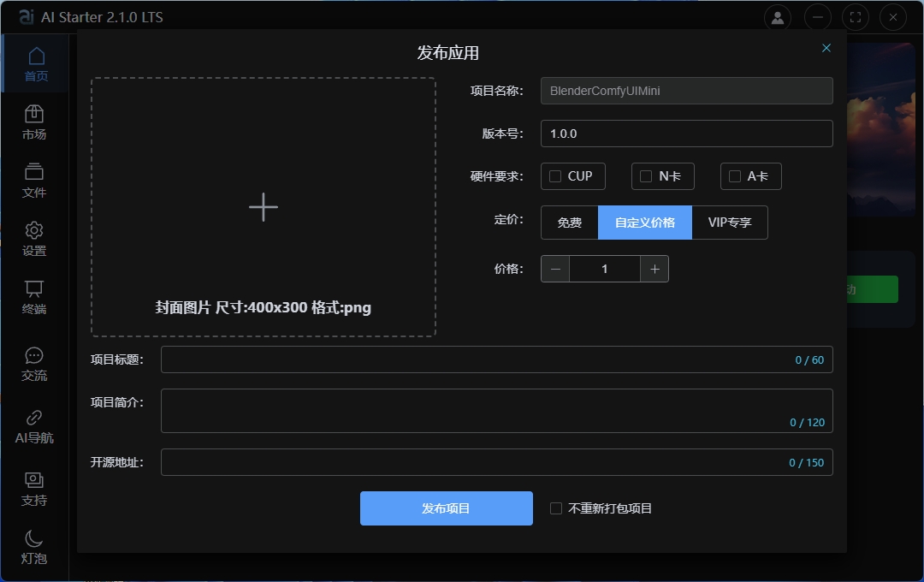This screenshot has width=924, height=582.
Task: Click the cover image upload area
Action: (264, 206)
